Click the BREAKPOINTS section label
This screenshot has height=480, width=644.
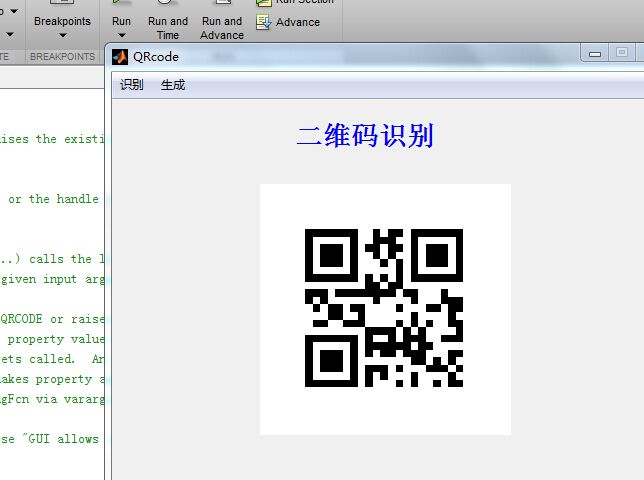62,56
